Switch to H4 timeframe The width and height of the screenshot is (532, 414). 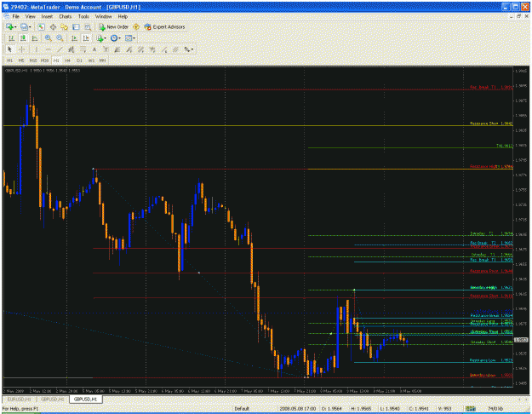click(x=67, y=60)
